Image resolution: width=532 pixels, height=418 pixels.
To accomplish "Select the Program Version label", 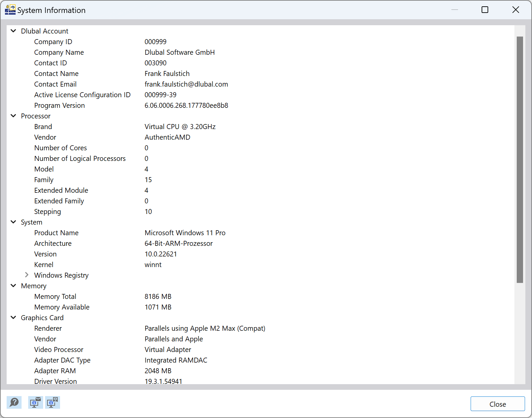I will click(x=59, y=105).
